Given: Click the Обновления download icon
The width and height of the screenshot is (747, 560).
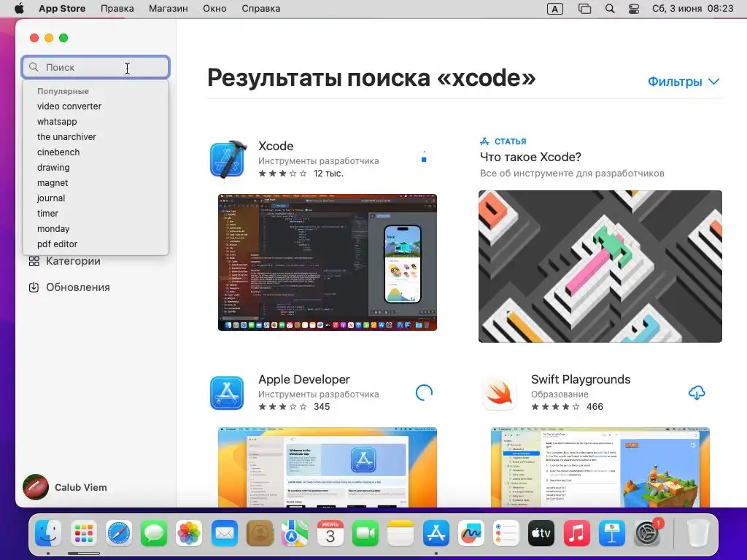Looking at the screenshot, I should pyautogui.click(x=34, y=287).
